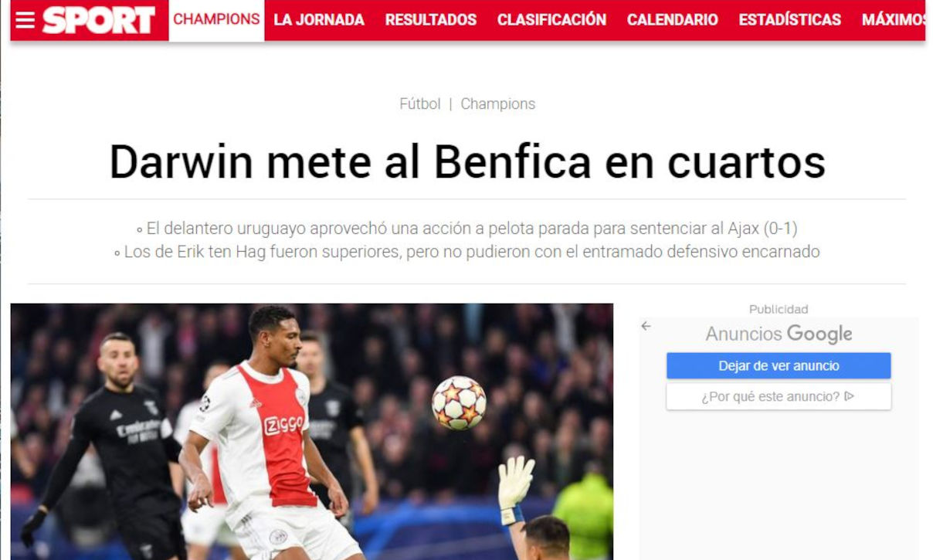Click Dejar de ver anuncio button

(x=779, y=365)
